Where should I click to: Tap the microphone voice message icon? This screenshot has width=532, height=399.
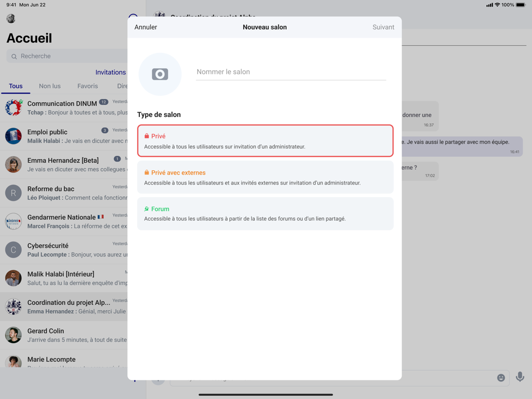click(520, 377)
